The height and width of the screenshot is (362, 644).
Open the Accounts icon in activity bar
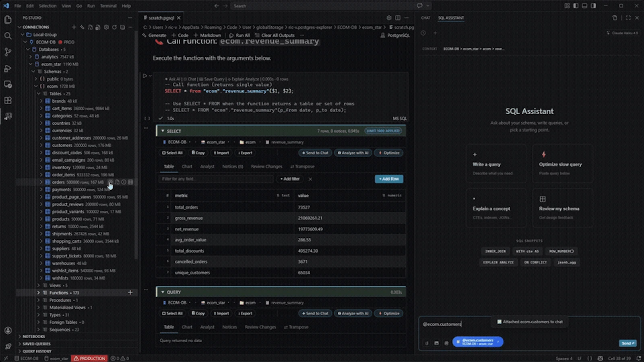coord(8,331)
